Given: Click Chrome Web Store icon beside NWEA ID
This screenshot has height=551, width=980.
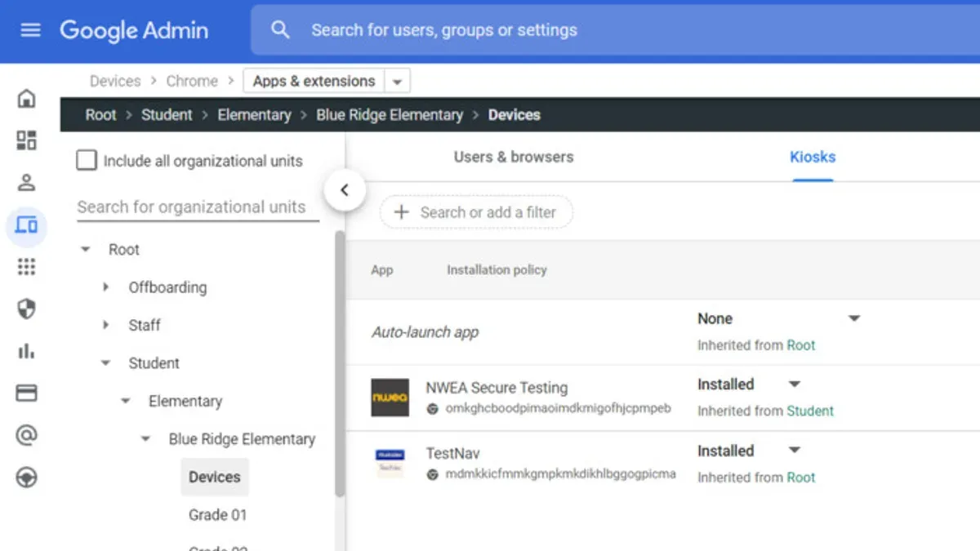Looking at the screenshot, I should [433, 408].
